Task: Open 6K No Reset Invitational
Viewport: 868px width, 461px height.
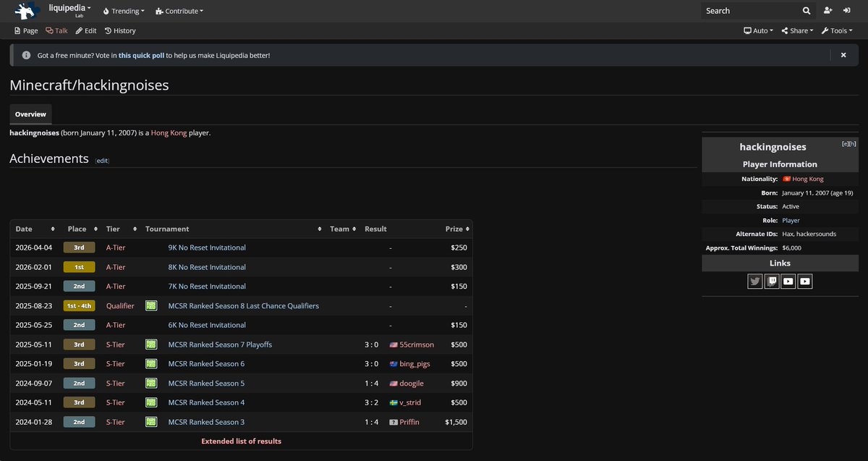Action: [207, 325]
